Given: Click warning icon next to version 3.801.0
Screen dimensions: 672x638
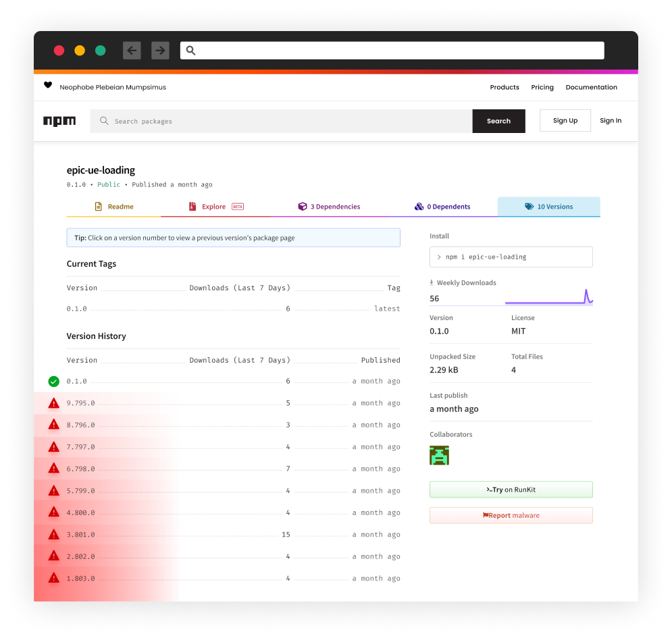Looking at the screenshot, I should coord(53,534).
